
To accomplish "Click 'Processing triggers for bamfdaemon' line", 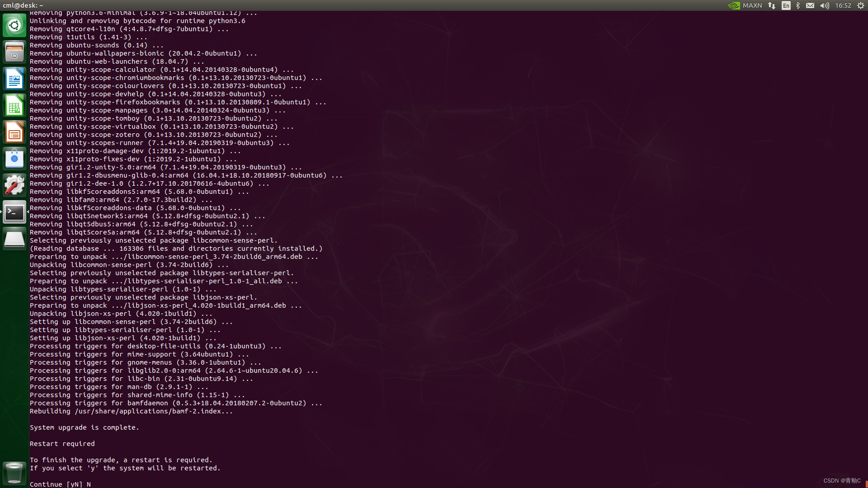I will (176, 403).
